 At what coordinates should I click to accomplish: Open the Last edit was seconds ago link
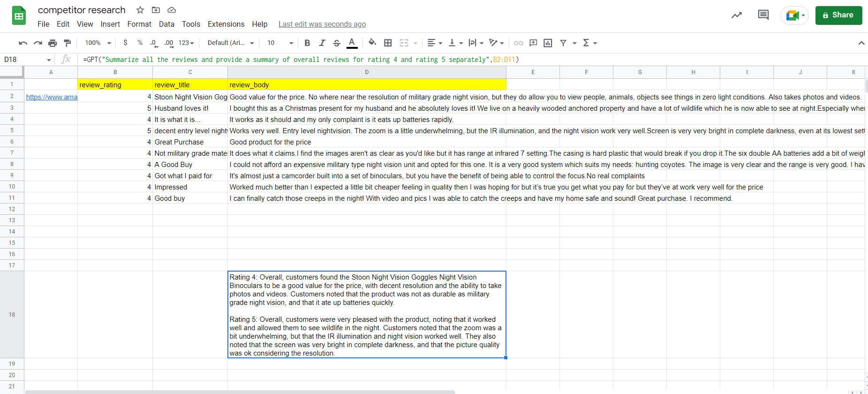[322, 24]
